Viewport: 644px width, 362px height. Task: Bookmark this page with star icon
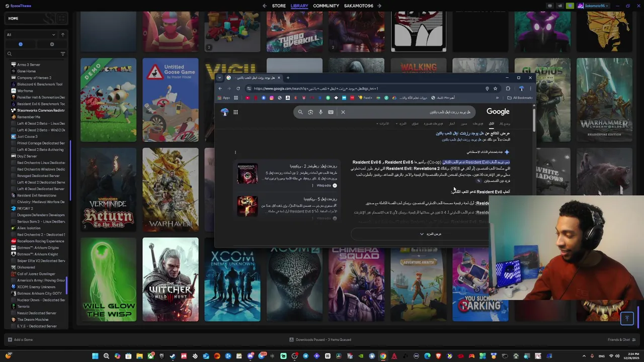[495, 88]
